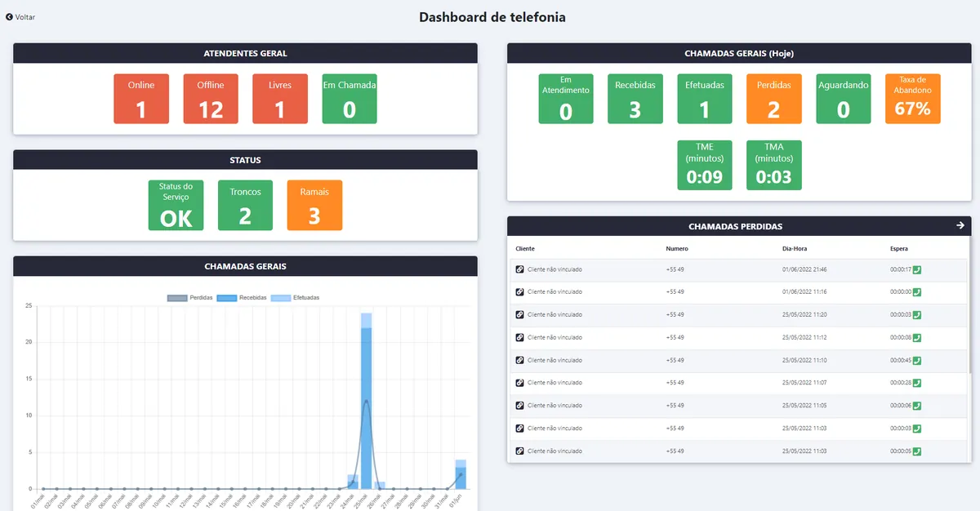Click the TMA (minutos) card
Image resolution: width=980 pixels, height=511 pixels.
(x=774, y=166)
